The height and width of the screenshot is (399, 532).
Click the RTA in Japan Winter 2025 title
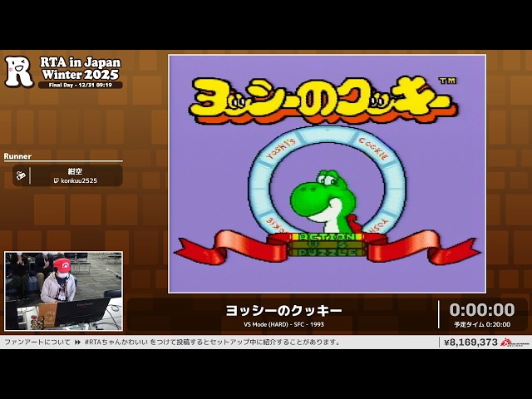pyautogui.click(x=81, y=68)
